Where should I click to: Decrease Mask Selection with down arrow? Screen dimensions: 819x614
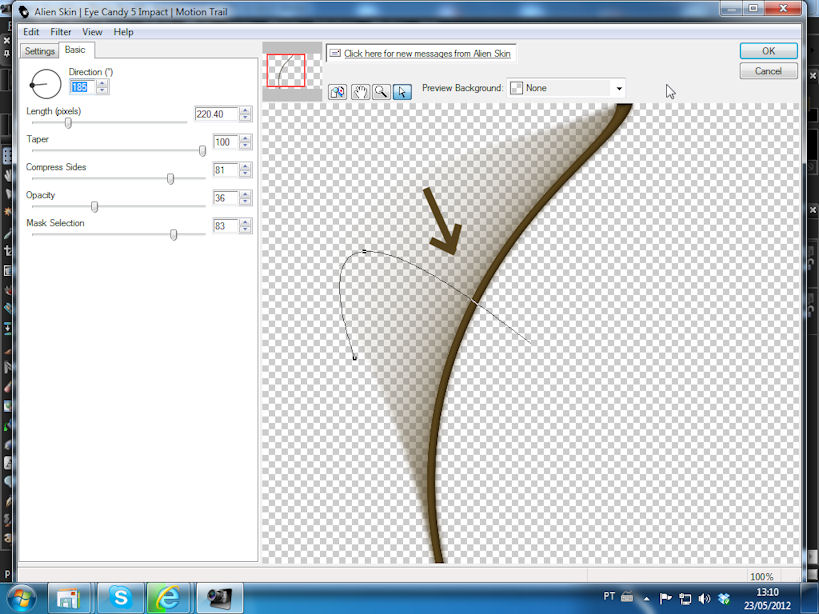[245, 229]
